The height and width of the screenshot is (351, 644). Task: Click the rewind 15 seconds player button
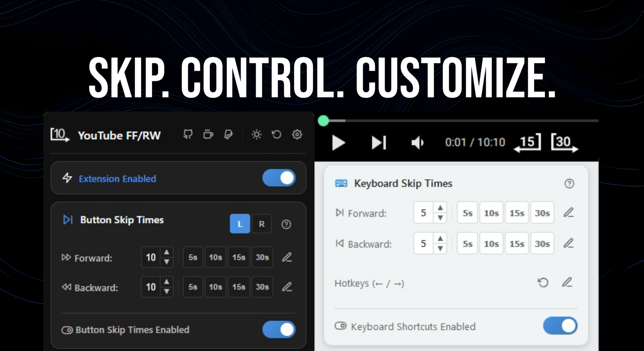click(527, 143)
